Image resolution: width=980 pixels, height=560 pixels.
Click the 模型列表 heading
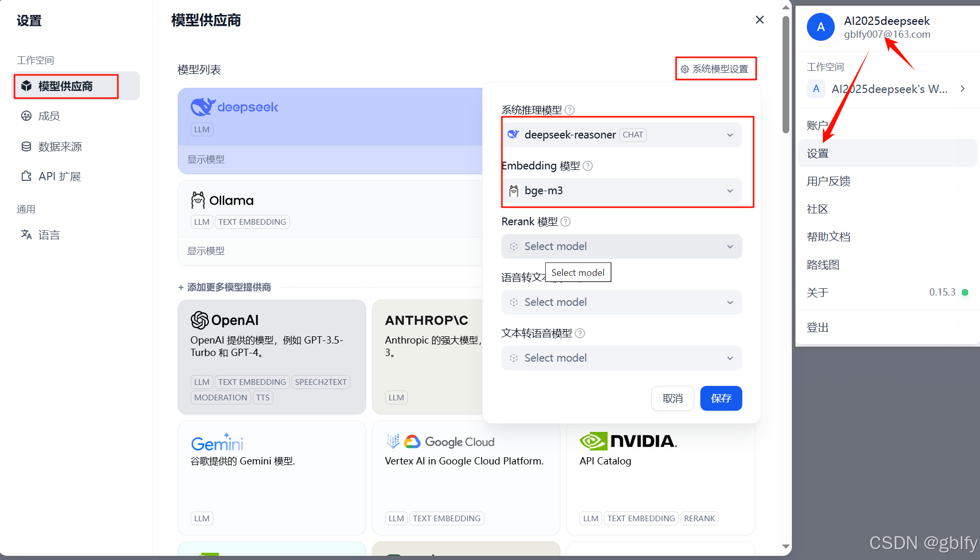199,70
